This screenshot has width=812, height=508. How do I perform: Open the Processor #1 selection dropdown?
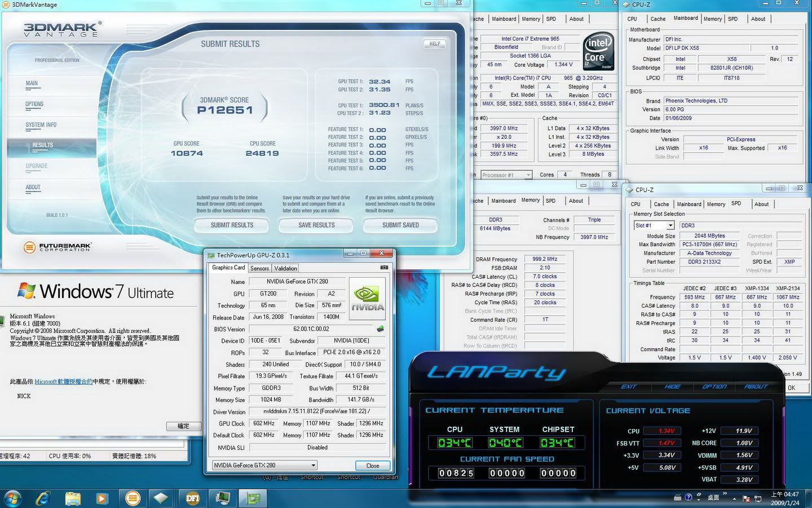(x=506, y=175)
